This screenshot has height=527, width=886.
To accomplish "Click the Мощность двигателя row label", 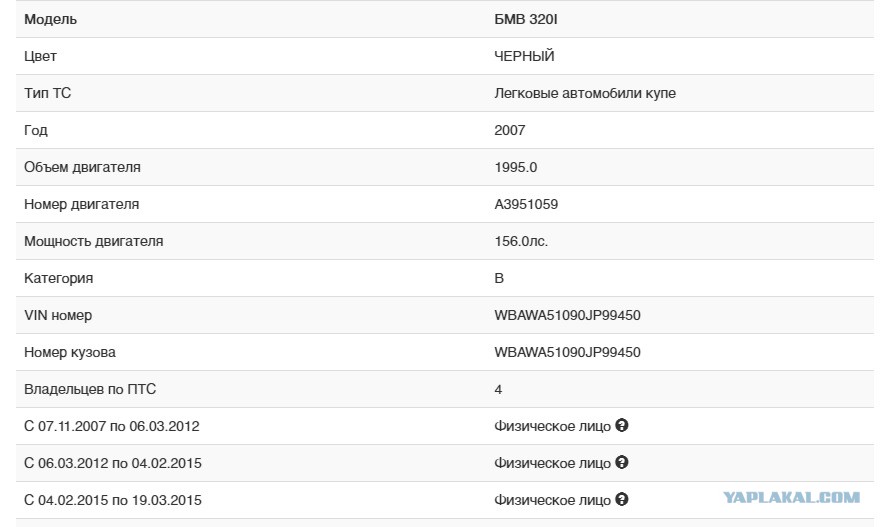I will coord(94,241).
